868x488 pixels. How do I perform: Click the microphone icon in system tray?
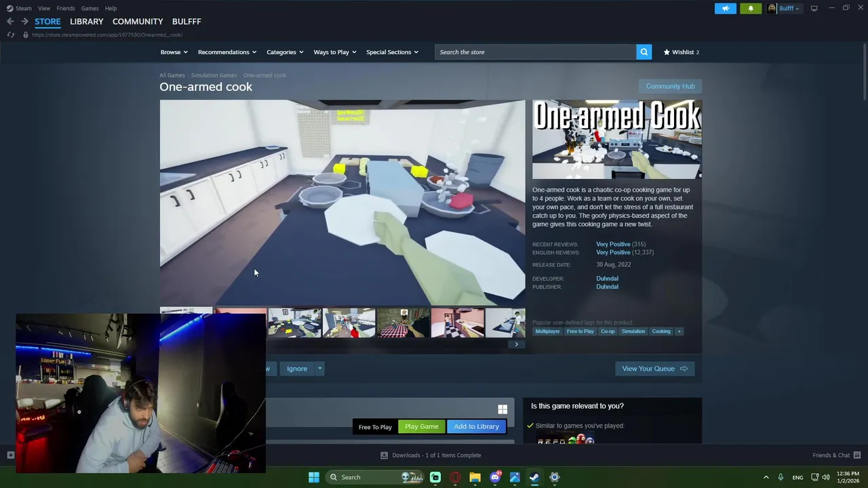coord(781,477)
